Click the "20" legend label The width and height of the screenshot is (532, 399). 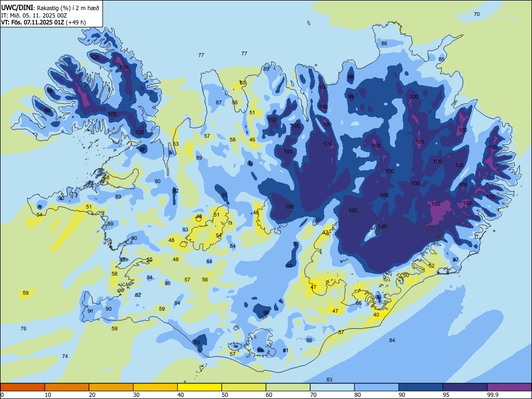click(92, 395)
